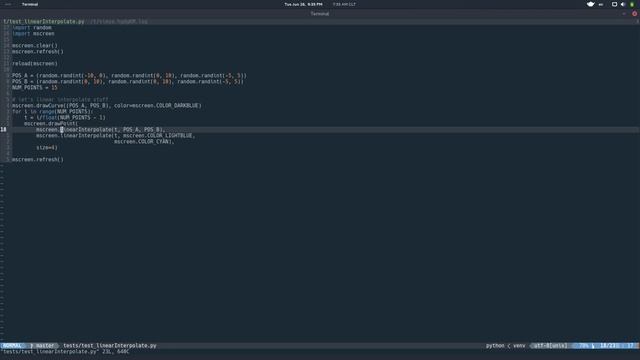Click the file percentage position indicator
Viewport: 640px width, 360px height.
click(x=584, y=346)
